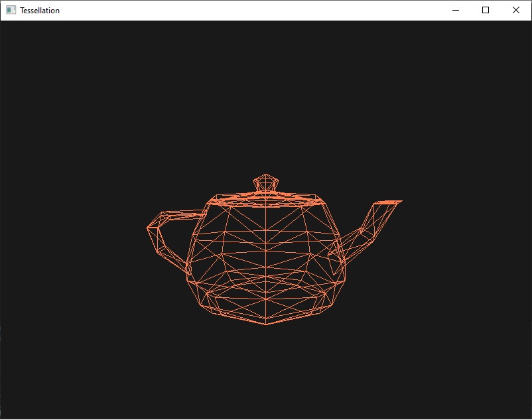Image resolution: width=532 pixels, height=420 pixels.
Task: Click the orange wireframe teapot body
Action: [266, 258]
